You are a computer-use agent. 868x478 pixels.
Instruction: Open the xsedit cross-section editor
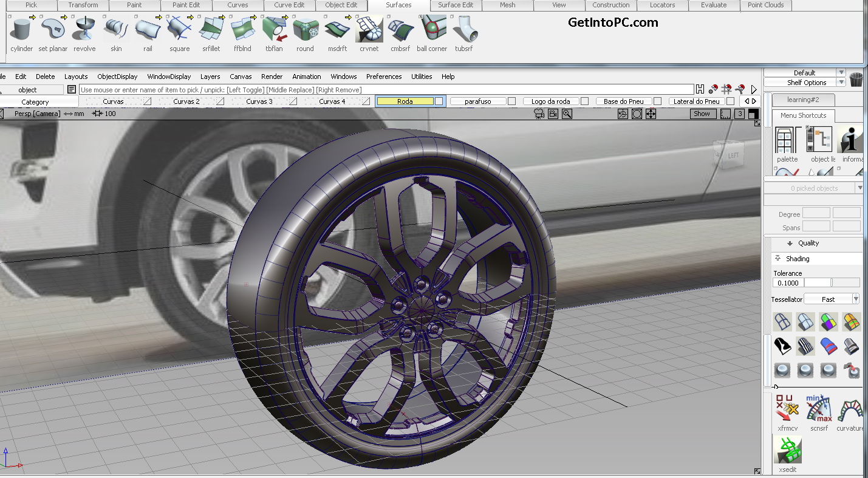(787, 450)
